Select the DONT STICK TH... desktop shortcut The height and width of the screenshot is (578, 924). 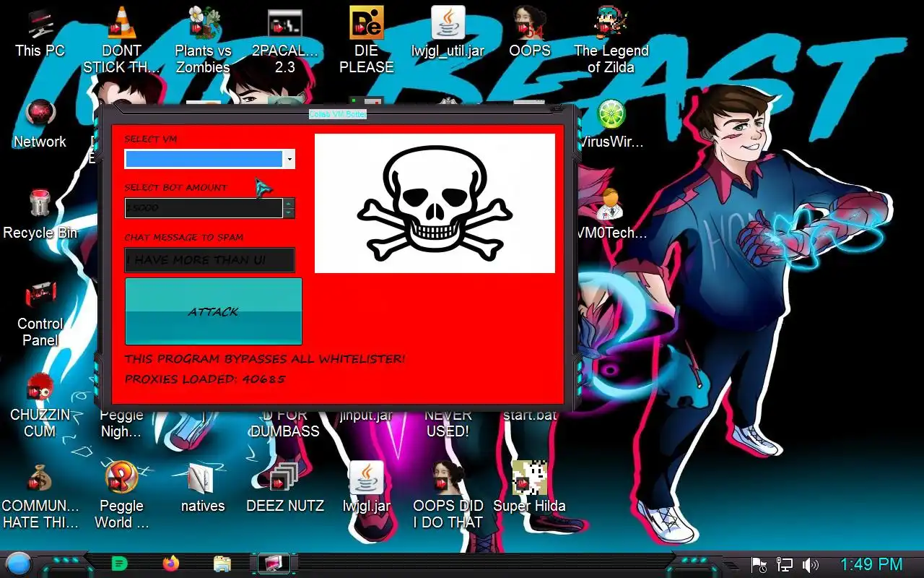(121, 40)
